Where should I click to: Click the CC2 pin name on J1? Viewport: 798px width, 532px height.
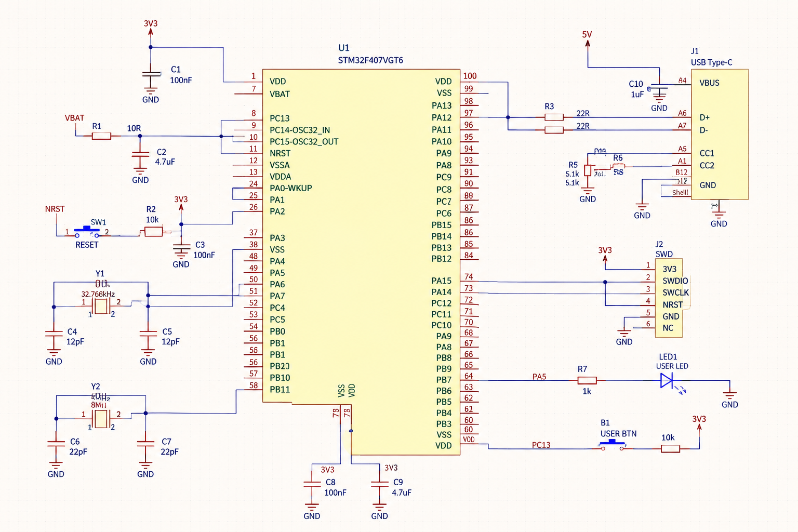click(x=707, y=166)
